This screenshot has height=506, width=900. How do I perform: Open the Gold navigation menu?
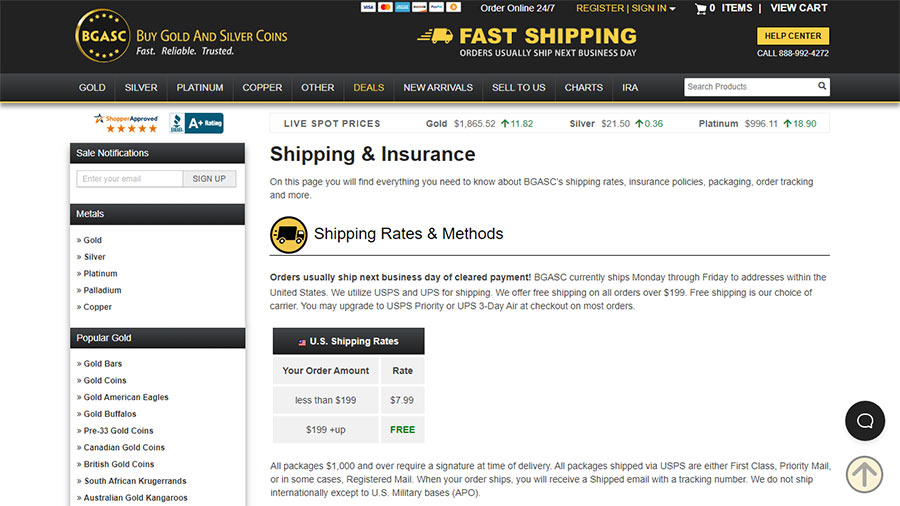(x=92, y=88)
